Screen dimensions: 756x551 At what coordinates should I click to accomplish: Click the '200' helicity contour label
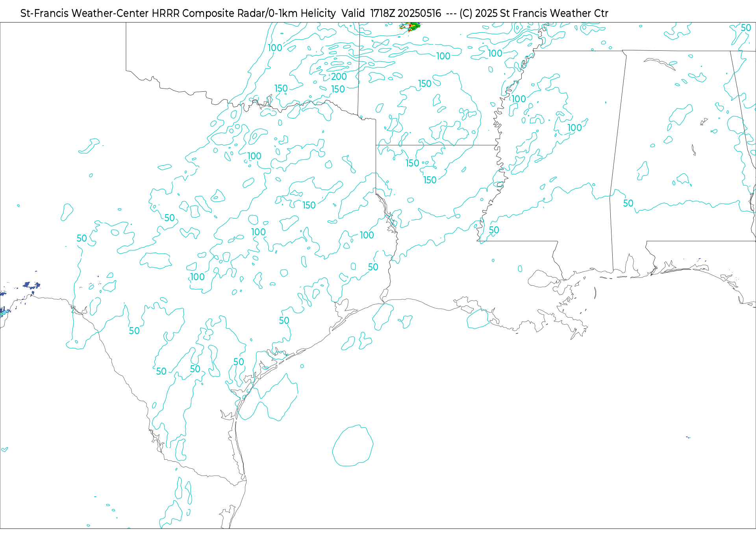339,76
